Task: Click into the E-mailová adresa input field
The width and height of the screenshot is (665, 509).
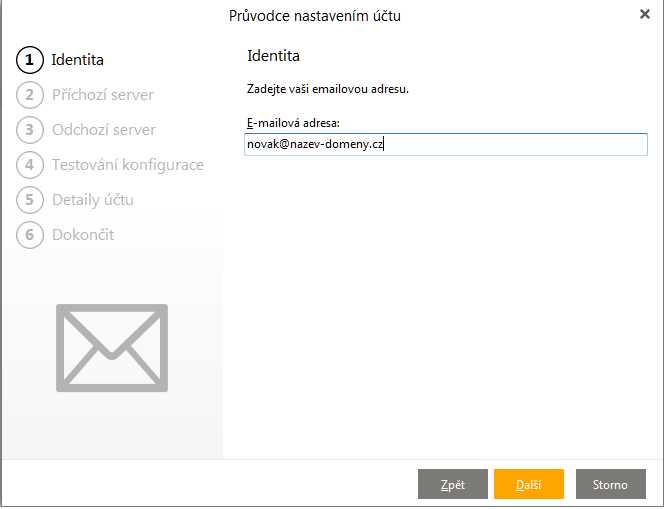Action: [x=445, y=145]
